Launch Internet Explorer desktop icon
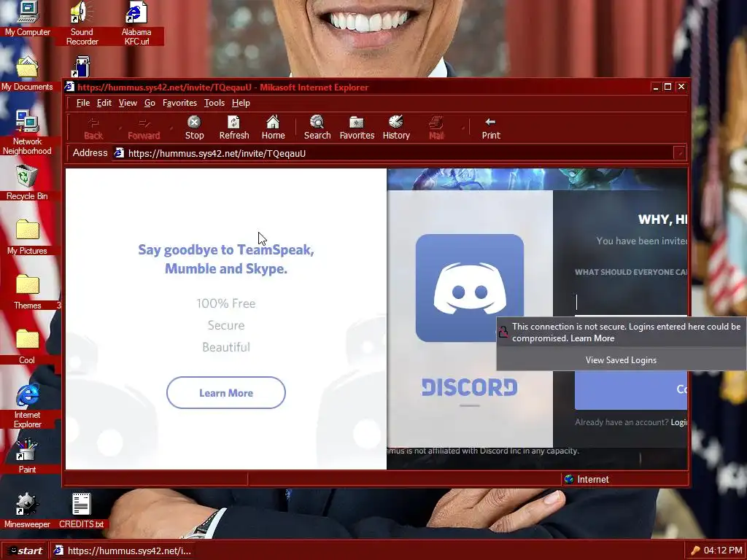The image size is (747, 560). 27,405
